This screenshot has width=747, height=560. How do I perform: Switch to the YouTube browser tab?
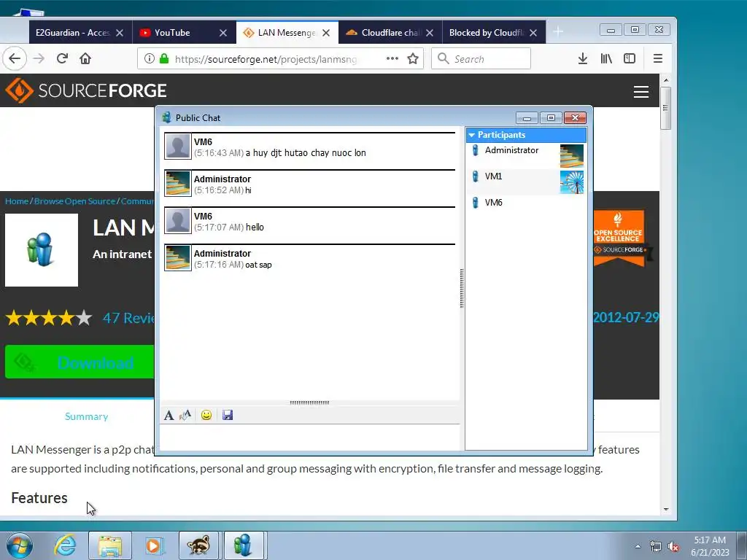pos(172,32)
